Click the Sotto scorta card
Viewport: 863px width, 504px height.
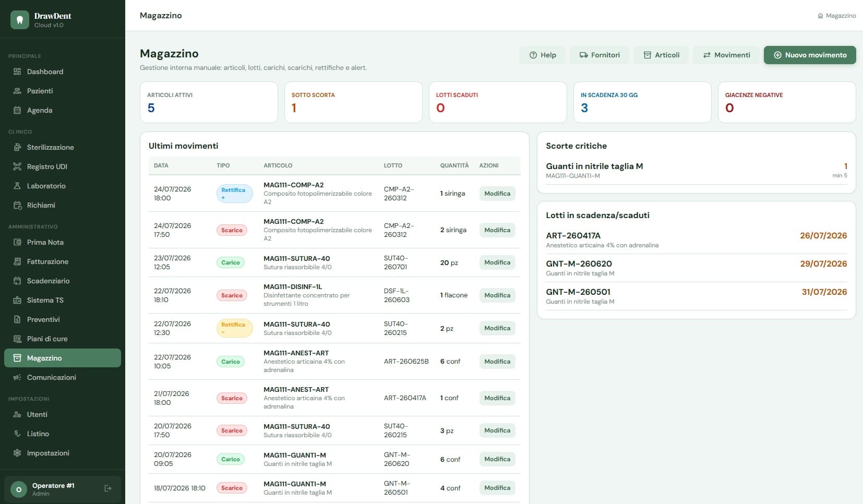coord(353,102)
